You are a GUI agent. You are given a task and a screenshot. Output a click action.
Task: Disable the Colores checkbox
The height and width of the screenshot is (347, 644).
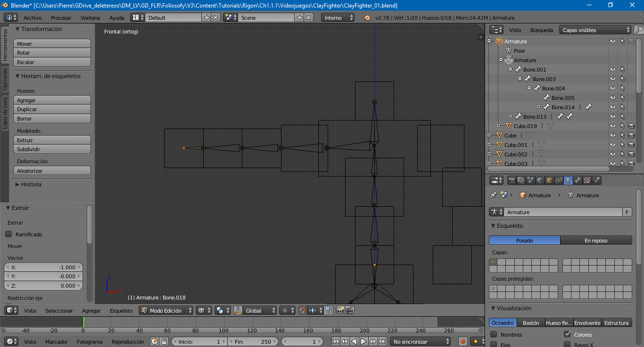tap(567, 334)
